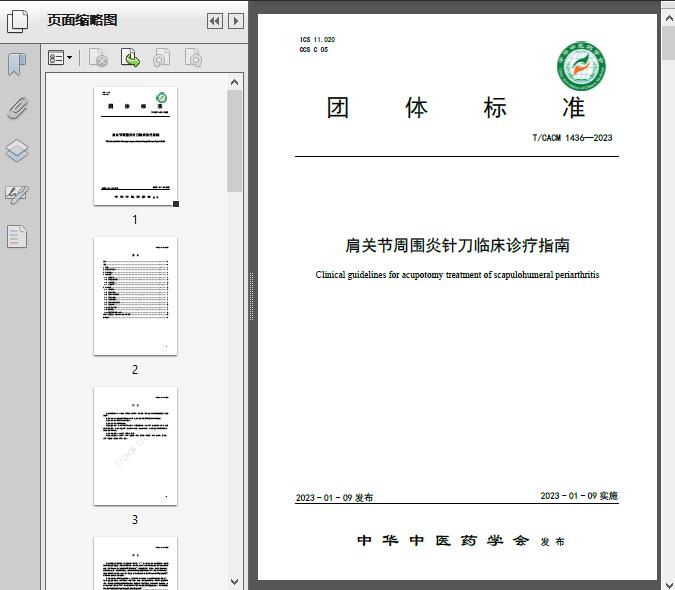Click the page label '2' under thumbnail
Viewport: 675px width, 590px height.
pyautogui.click(x=135, y=370)
